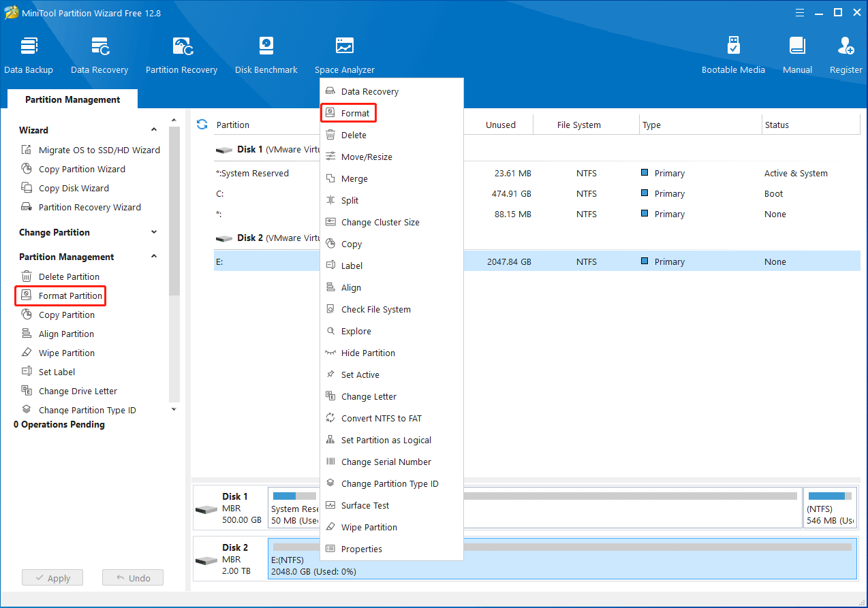Select Wipe Partition in context menu

pos(392,527)
